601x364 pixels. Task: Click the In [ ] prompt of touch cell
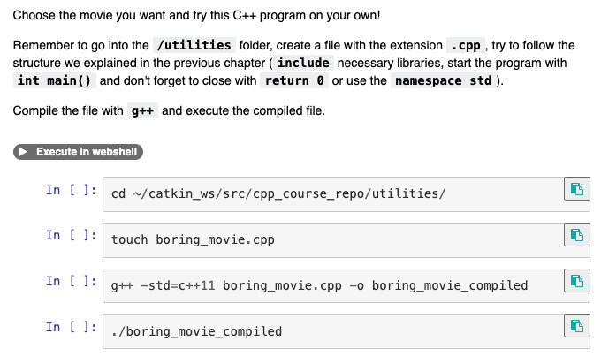72,235
